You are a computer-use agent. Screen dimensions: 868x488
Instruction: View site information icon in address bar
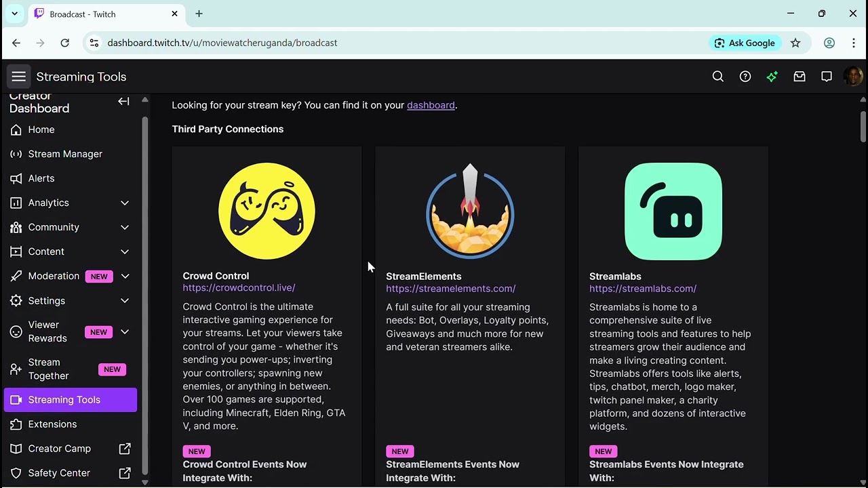(94, 43)
